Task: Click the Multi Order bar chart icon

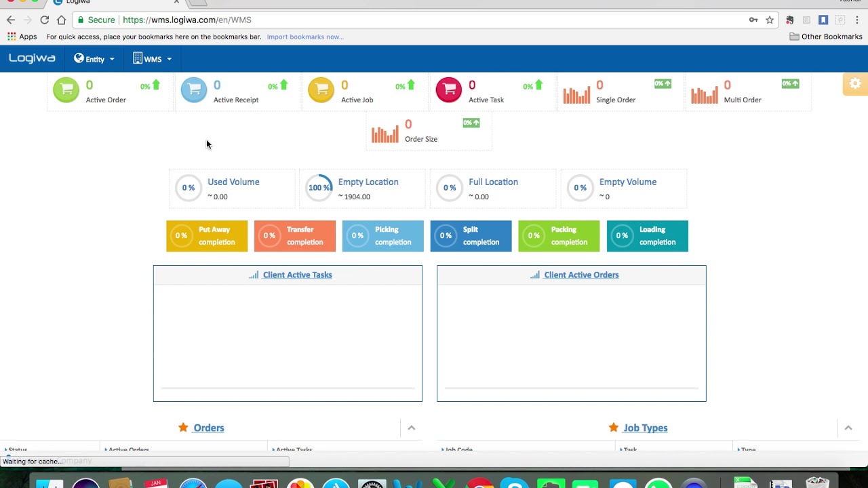Action: tap(705, 95)
